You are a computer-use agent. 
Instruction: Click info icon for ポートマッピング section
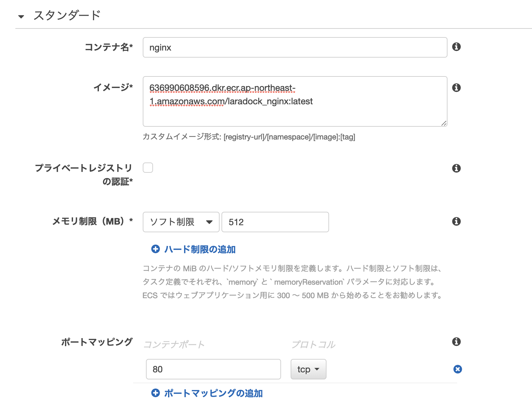pos(456,342)
